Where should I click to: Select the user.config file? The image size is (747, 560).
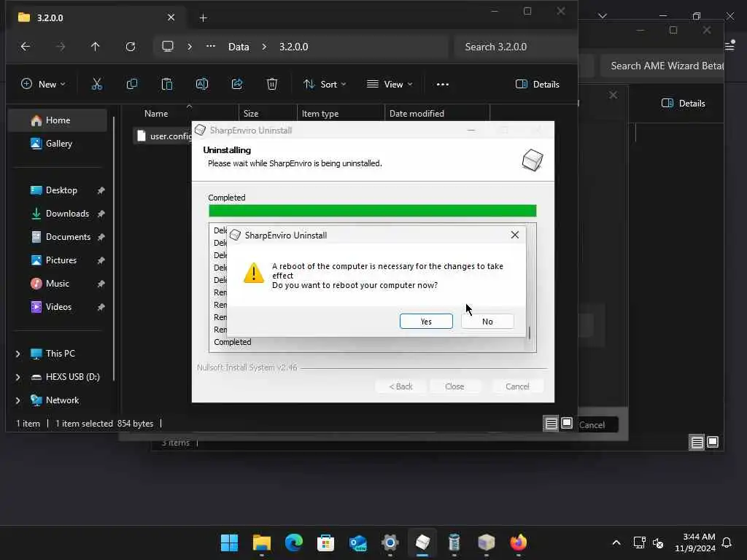pyautogui.click(x=164, y=136)
